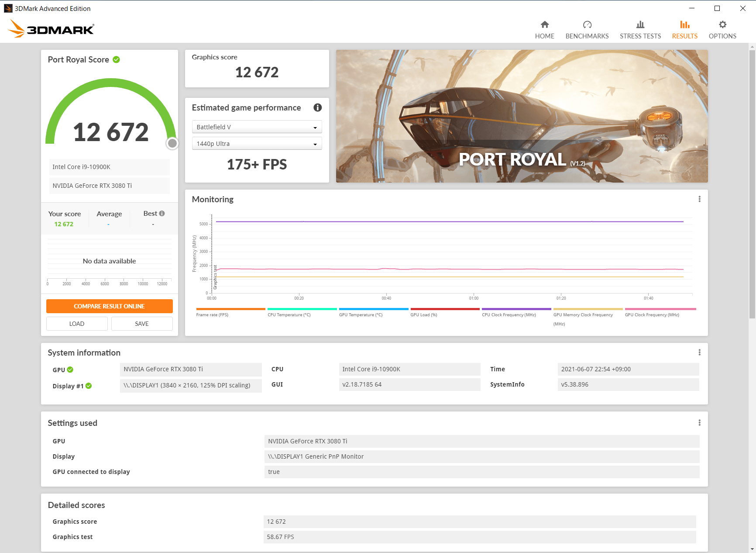Click NVIDIA GeForce RTX 3080 Ti under score gauge

(x=109, y=186)
